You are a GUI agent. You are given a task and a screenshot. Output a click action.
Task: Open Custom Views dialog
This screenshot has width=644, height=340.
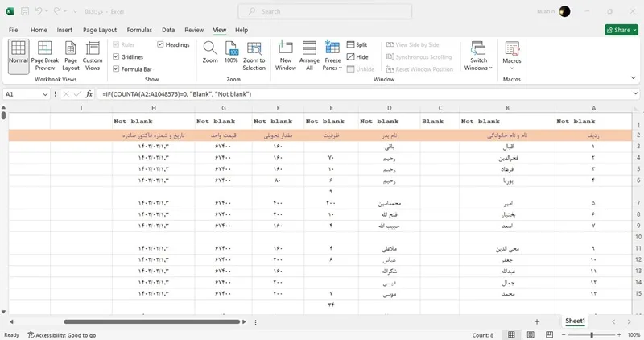[93, 56]
